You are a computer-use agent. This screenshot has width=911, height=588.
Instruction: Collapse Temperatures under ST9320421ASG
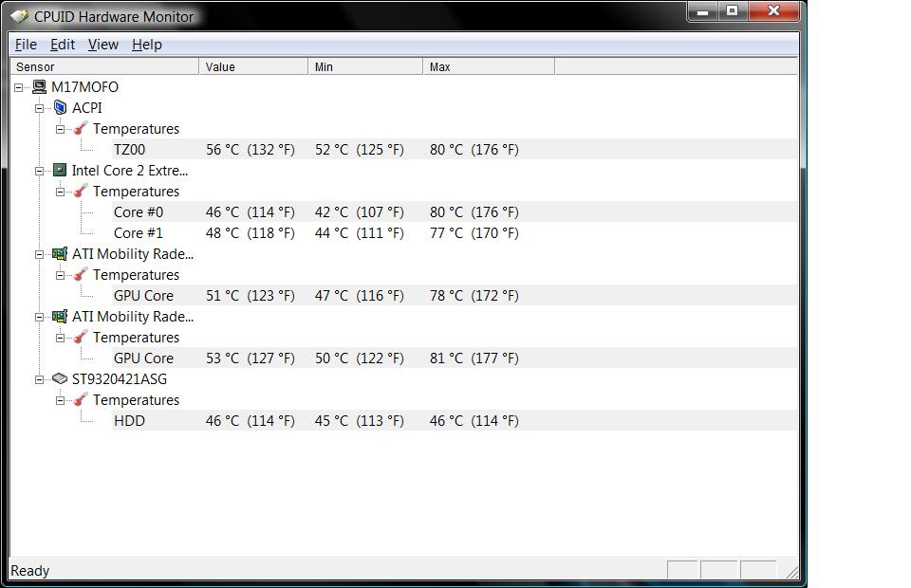61,401
